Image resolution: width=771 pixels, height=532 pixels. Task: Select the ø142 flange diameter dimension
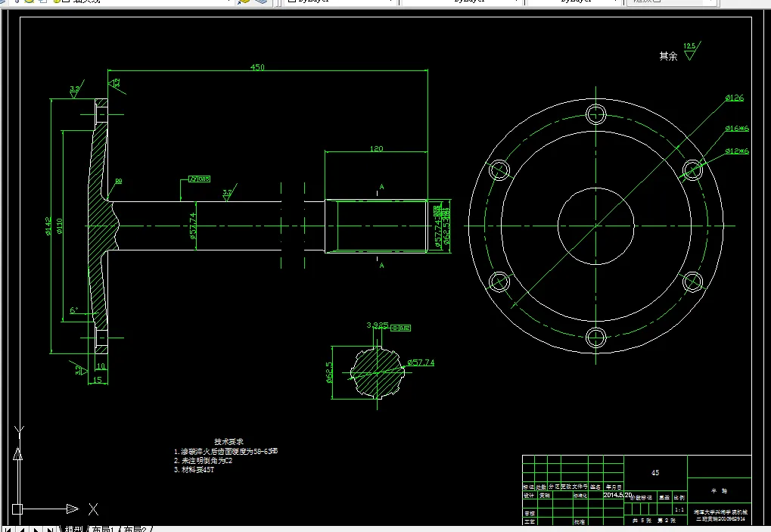(x=48, y=226)
